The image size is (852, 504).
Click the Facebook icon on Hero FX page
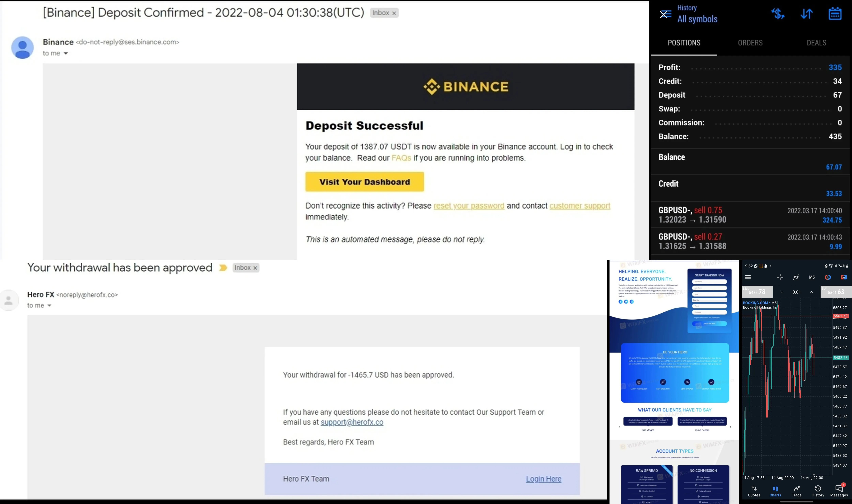point(621,302)
